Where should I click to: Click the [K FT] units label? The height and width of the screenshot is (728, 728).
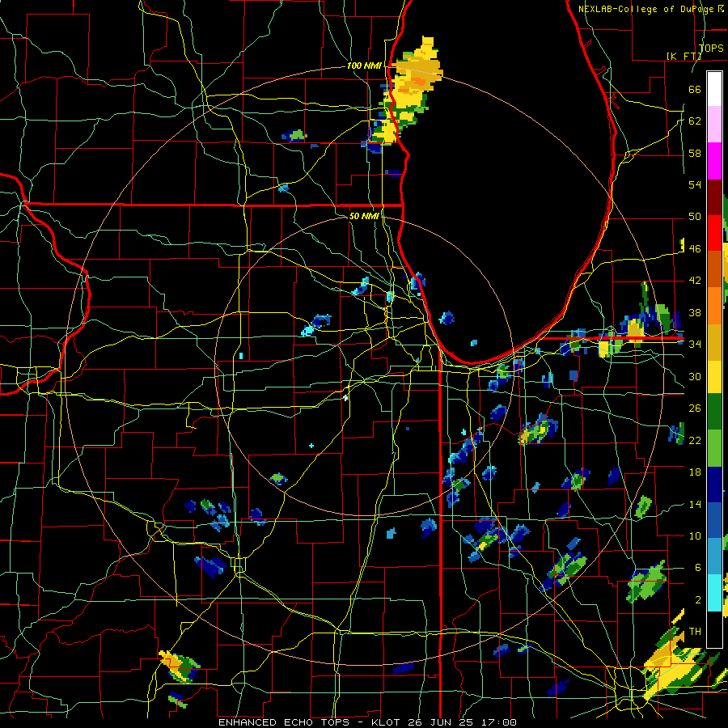click(x=684, y=56)
